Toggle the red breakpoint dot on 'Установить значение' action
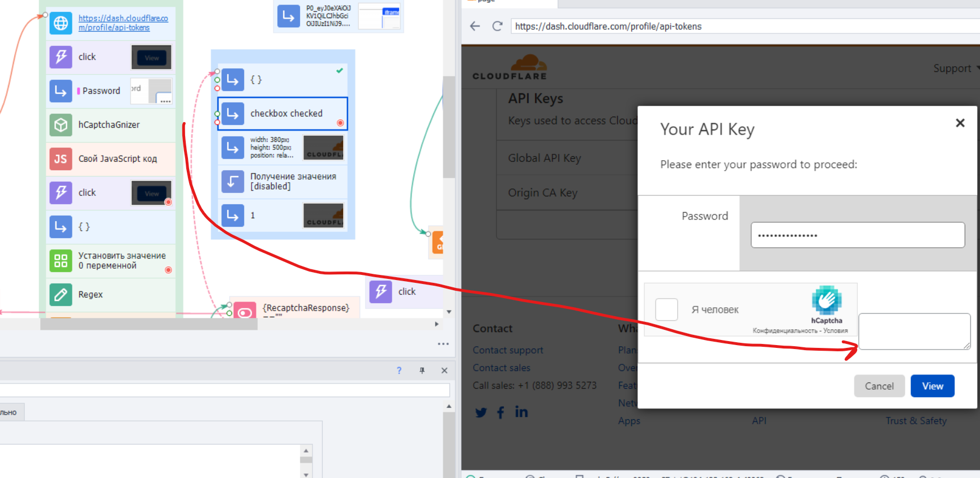Viewport: 980px width, 478px height. coord(168,270)
